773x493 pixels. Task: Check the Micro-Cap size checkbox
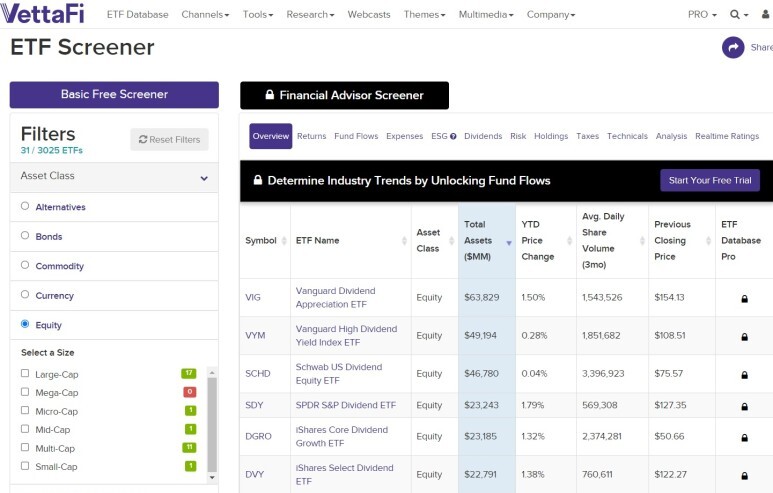pos(25,410)
